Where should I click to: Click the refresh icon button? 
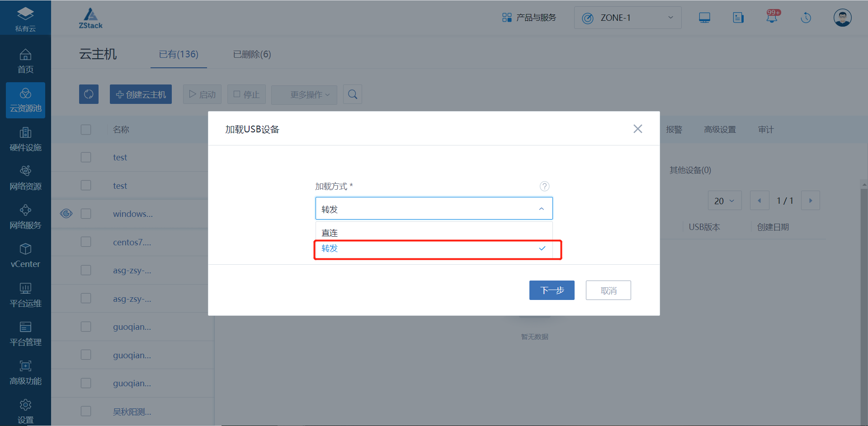(89, 94)
